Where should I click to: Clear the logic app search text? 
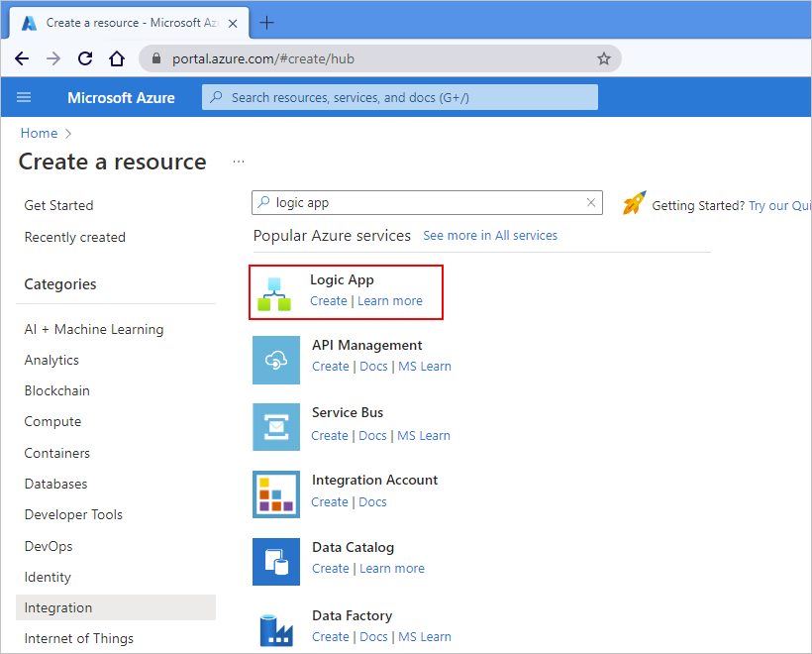point(591,202)
